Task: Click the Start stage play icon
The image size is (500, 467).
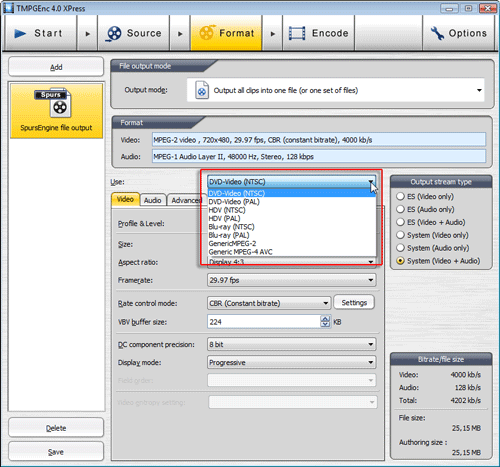Action: 20,33
